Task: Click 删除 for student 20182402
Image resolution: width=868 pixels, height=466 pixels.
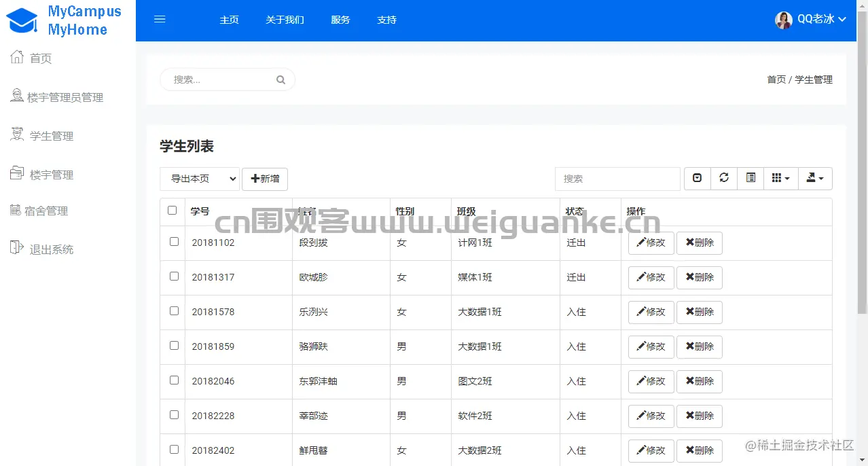Action: (x=700, y=450)
